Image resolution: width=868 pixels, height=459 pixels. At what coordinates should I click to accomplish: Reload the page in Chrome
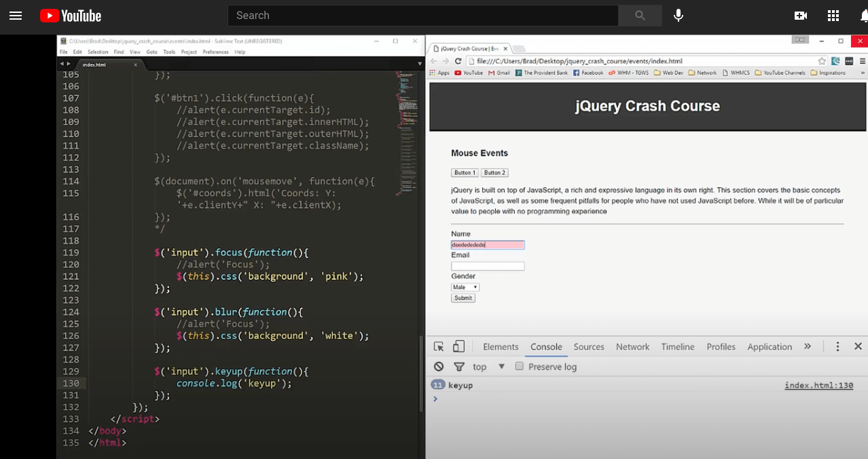(458, 61)
